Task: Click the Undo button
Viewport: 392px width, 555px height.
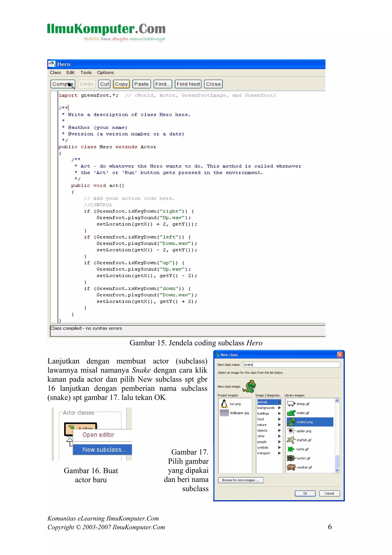Action: [87, 84]
